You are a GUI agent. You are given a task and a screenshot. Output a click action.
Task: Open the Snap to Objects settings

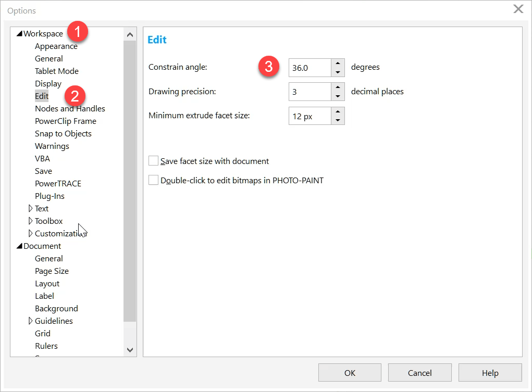(x=63, y=133)
